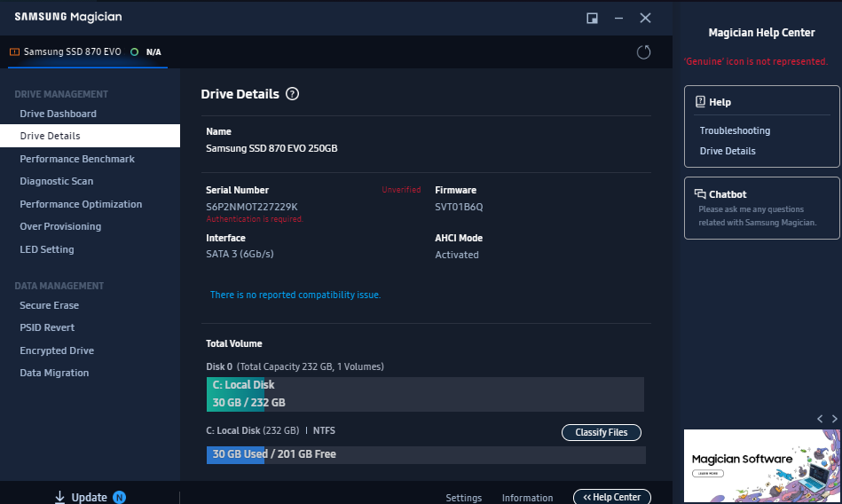The width and height of the screenshot is (842, 504).
Task: Click the refresh drive icon
Action: click(x=643, y=52)
